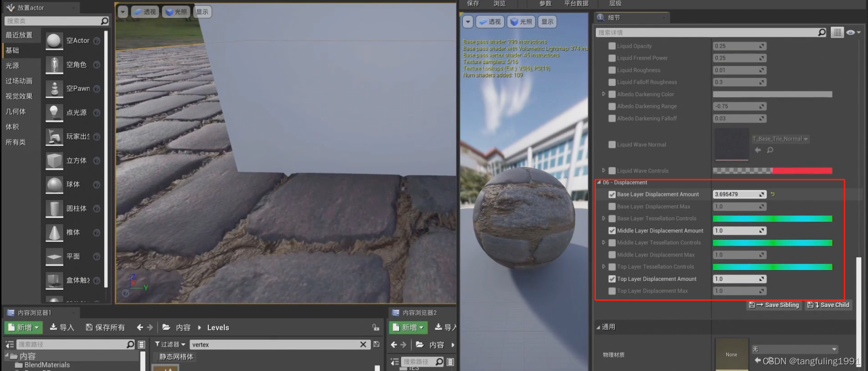Uncheck Base Layer Displacement Amount

tap(612, 195)
